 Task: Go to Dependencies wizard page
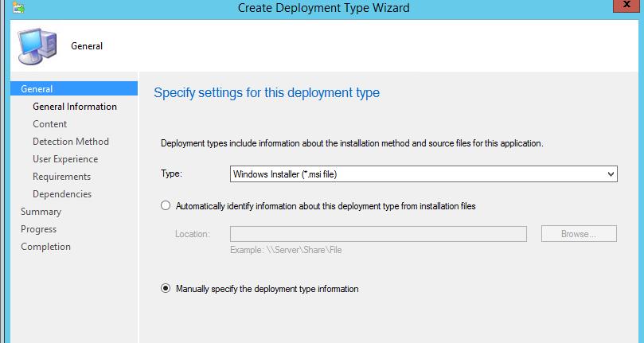click(62, 194)
